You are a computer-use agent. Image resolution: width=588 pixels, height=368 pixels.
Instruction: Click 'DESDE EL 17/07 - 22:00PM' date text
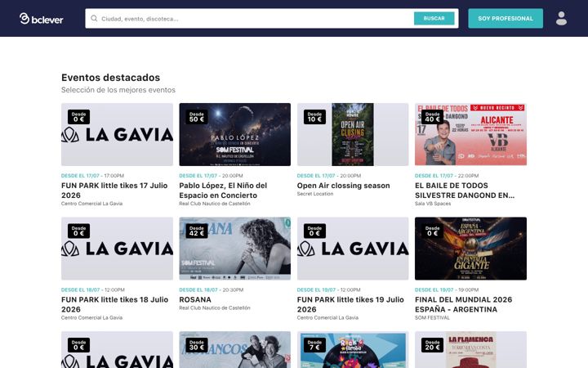(x=447, y=176)
